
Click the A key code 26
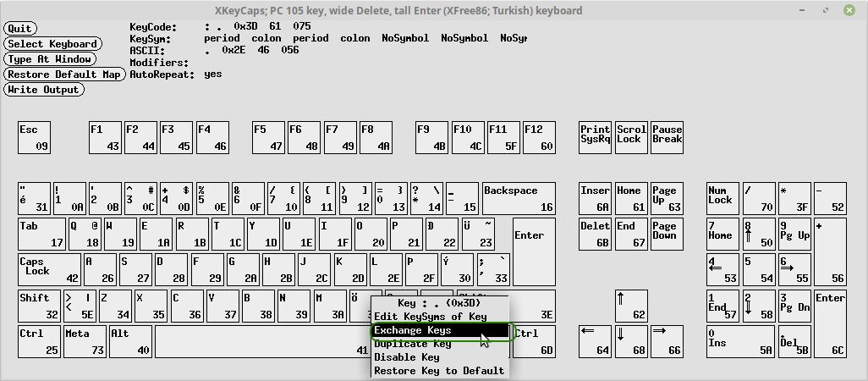pyautogui.click(x=100, y=270)
